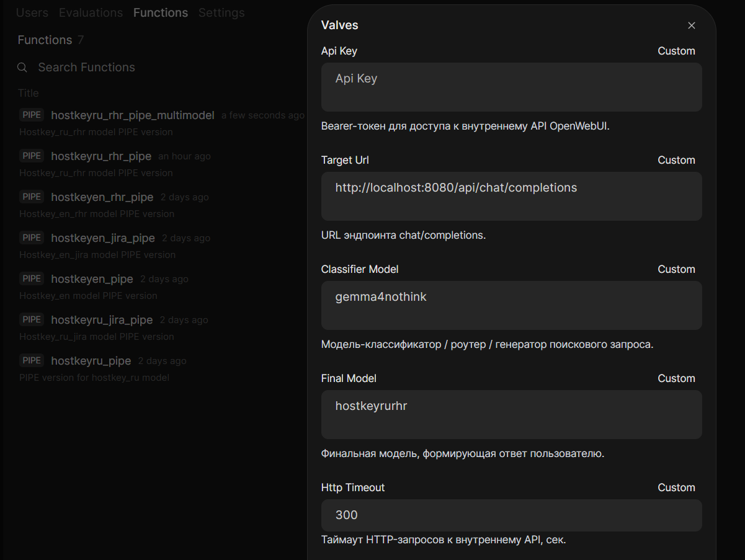The image size is (745, 560).
Task: Click the PIPE badge of hostkeyru_rhr_pipe_multimodel
Action: click(32, 115)
